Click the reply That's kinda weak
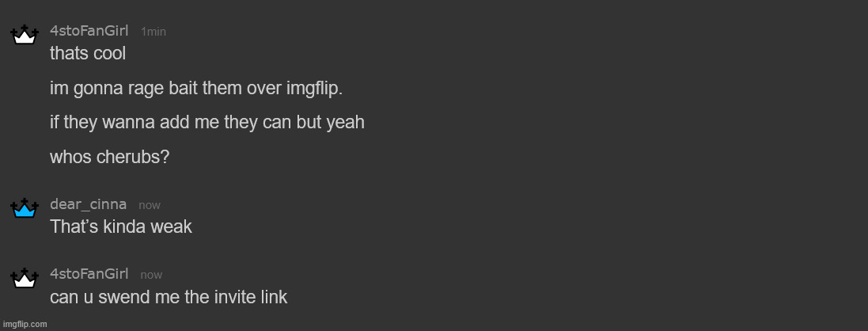Image resolution: width=868 pixels, height=331 pixels. click(121, 226)
